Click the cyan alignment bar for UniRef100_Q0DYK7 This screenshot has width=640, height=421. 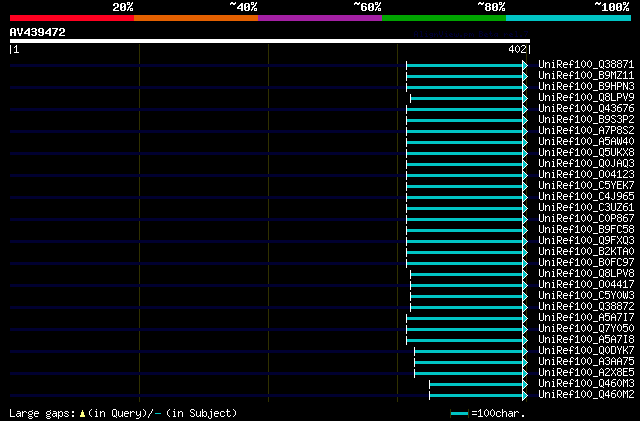coord(471,351)
